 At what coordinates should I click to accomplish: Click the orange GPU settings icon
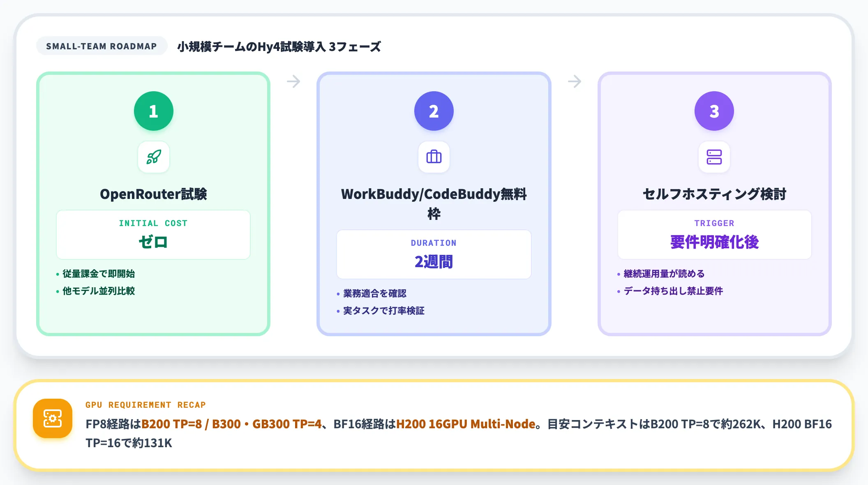click(x=53, y=418)
